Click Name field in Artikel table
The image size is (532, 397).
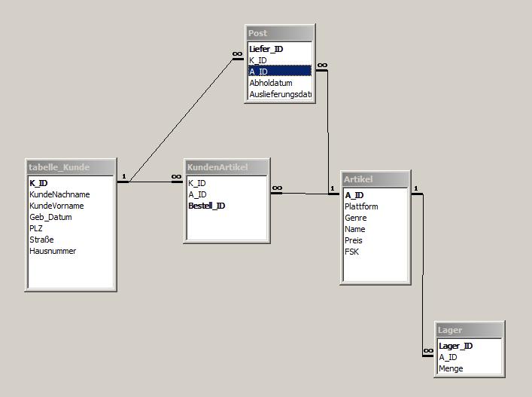[x=375, y=229]
